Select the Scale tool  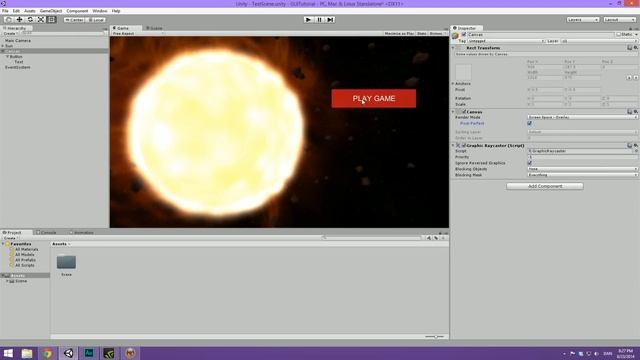(x=41, y=20)
